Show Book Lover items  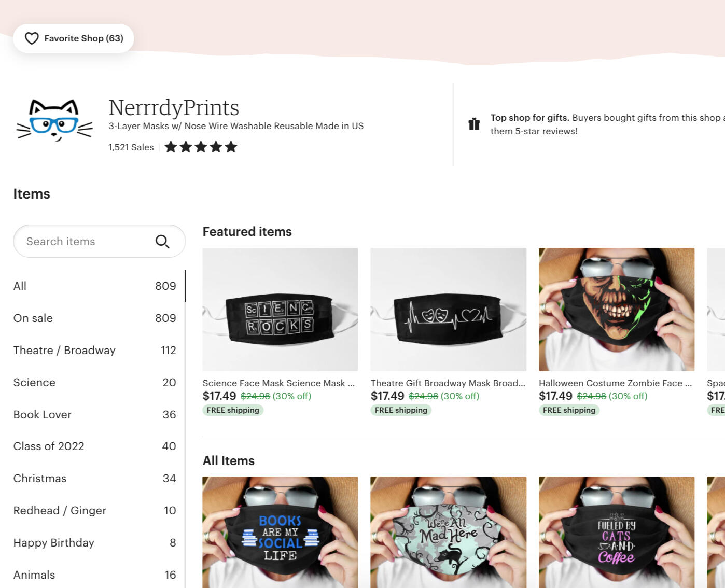[43, 415]
